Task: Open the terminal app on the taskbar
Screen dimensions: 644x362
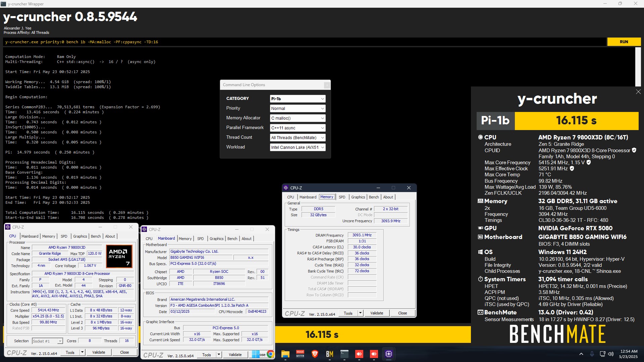Action: [344, 354]
